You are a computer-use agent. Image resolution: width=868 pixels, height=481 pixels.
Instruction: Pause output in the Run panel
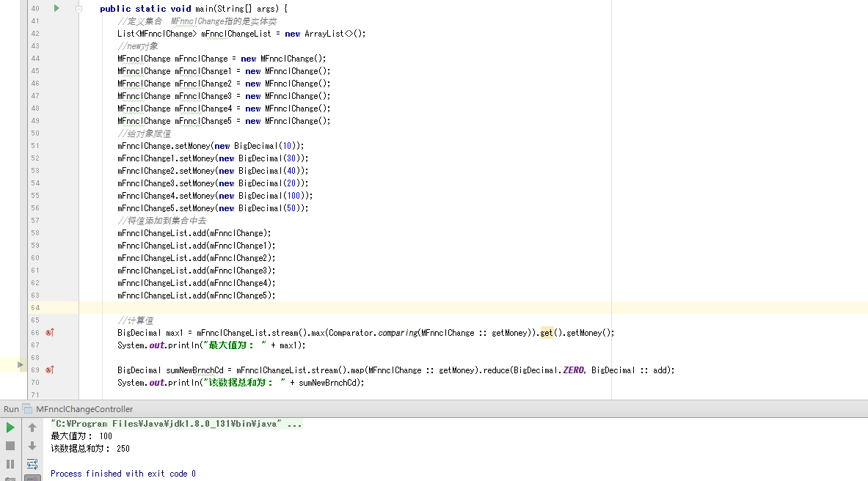coord(10,464)
